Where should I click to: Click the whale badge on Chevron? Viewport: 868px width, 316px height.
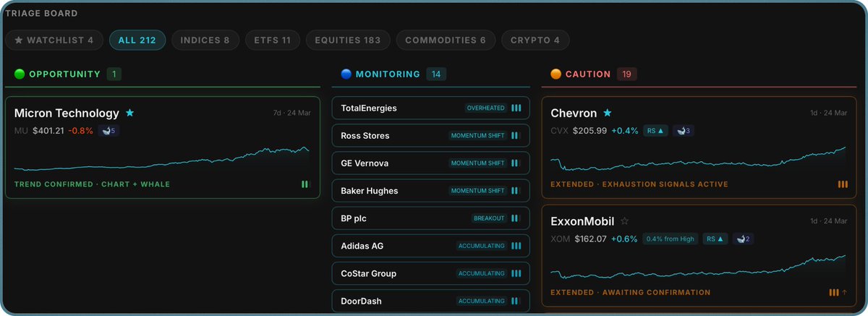tap(684, 131)
